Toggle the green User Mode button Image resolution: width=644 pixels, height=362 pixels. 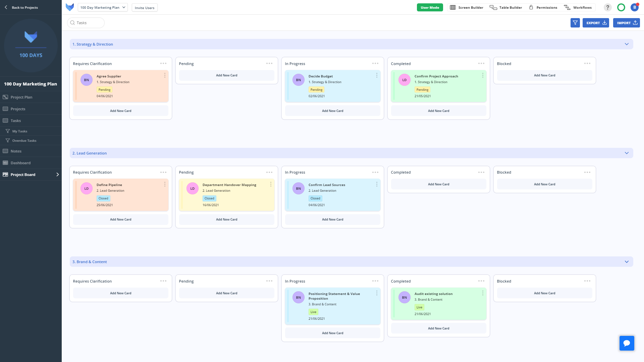430,7
